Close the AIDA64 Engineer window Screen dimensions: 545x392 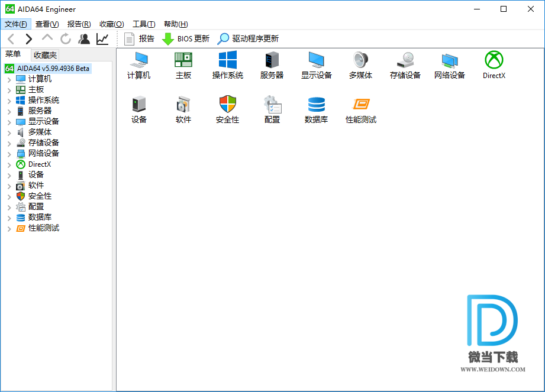pos(530,9)
